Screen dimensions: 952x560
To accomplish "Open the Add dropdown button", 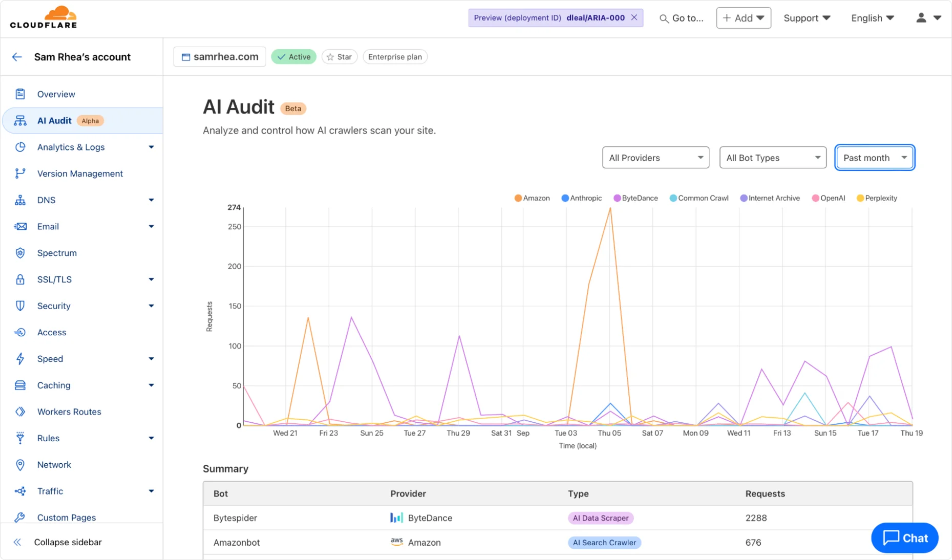I will (x=744, y=18).
